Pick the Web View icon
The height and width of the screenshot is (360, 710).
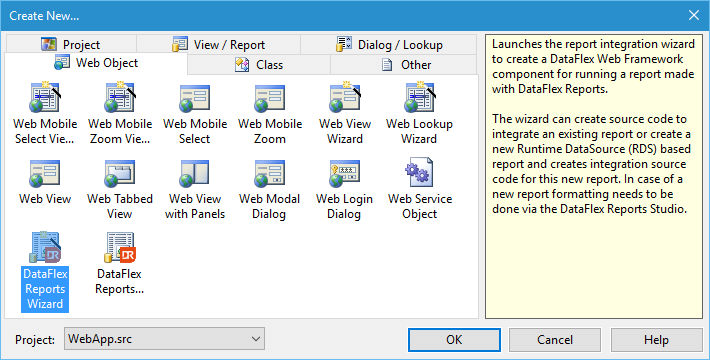click(45, 173)
